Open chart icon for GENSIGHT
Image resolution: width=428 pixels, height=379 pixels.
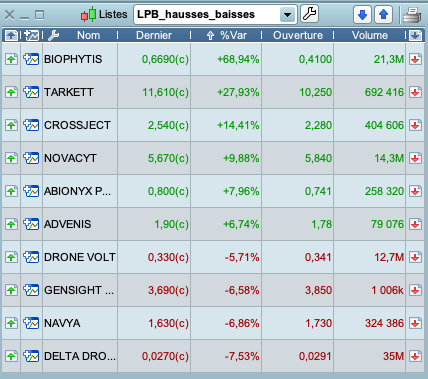(x=31, y=290)
